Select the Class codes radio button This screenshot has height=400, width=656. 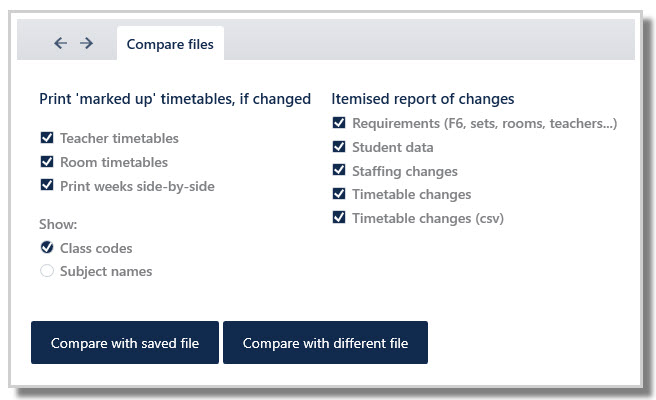(47, 247)
